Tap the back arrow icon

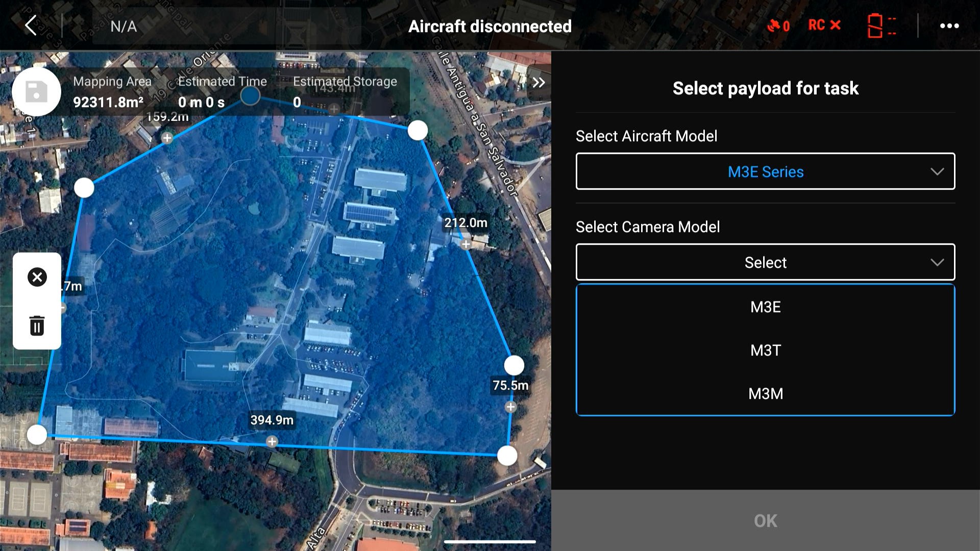pos(31,25)
